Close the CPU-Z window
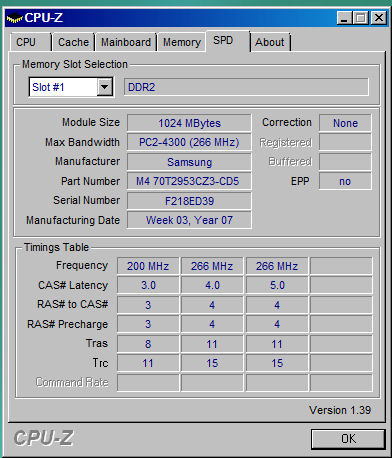392x458 pixels. click(379, 18)
